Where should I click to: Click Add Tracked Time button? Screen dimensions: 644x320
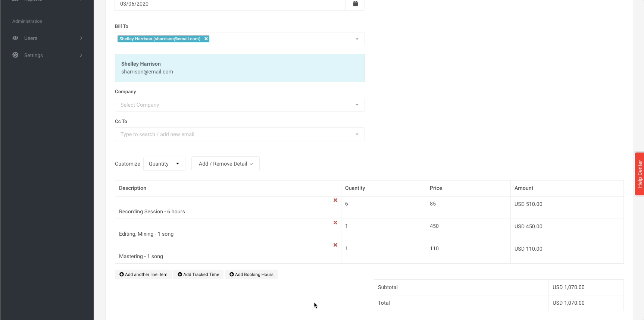click(198, 274)
